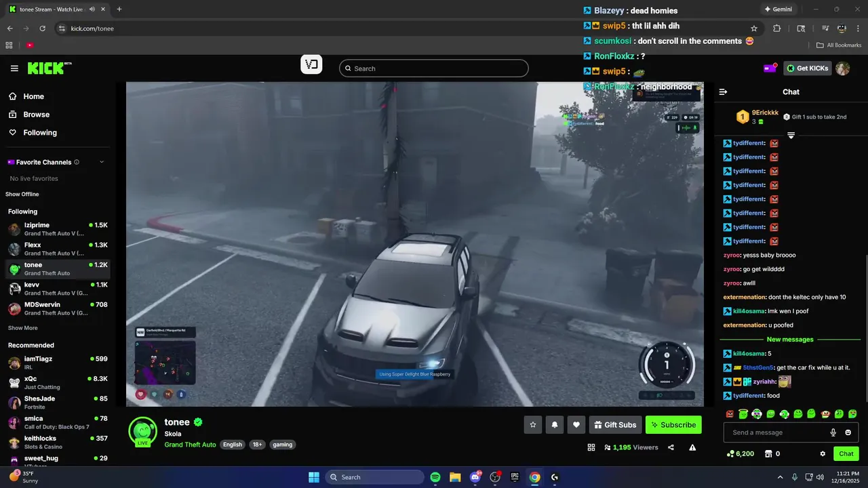This screenshot has width=868, height=488.
Task: Click the Get KICKs button
Action: pos(808,68)
